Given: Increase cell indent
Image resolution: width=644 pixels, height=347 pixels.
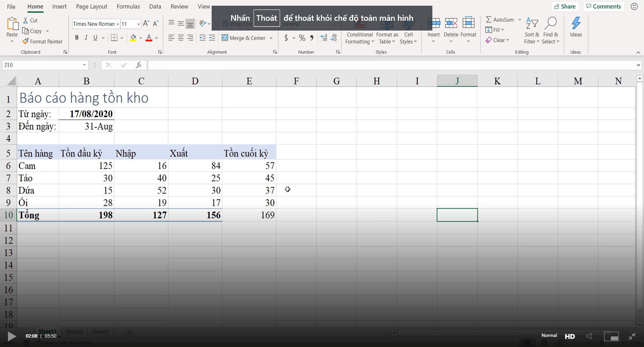Looking at the screenshot, I should [x=212, y=38].
